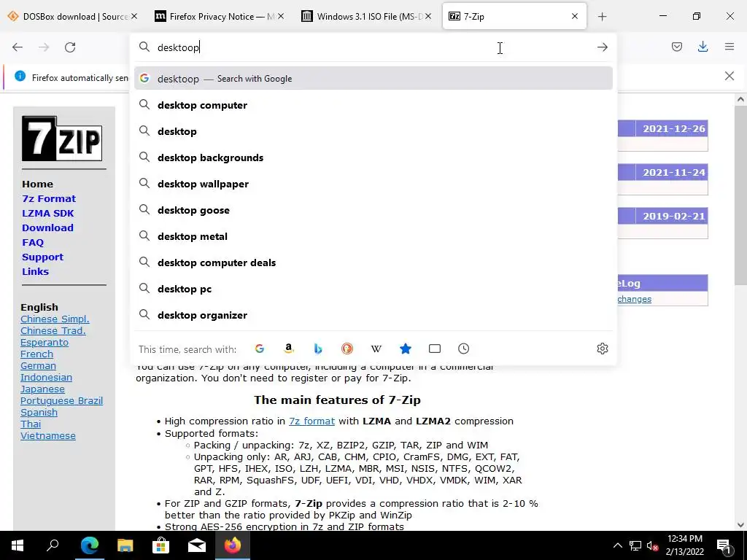Viewport: 747px width, 560px height.
Task: Open the Windows Start menu
Action: [18, 545]
